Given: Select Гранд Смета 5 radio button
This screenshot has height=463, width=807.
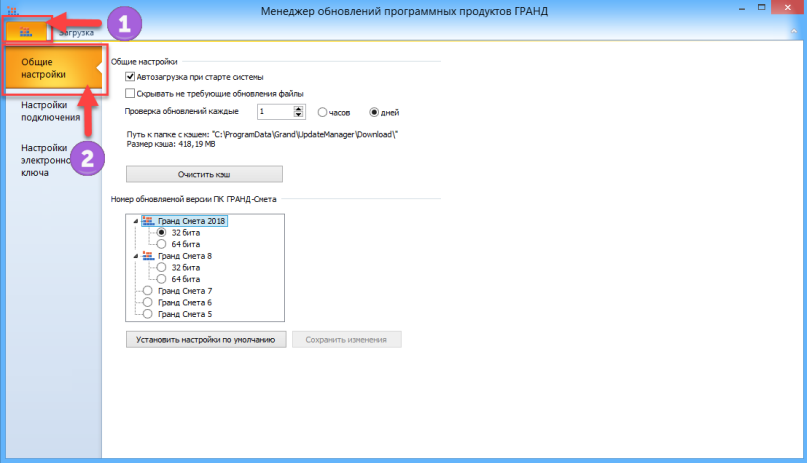Looking at the screenshot, I should 148,314.
